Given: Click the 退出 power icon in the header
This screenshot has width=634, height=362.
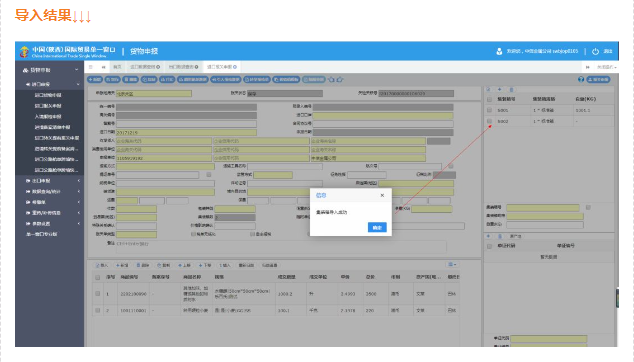Looking at the screenshot, I should (596, 51).
